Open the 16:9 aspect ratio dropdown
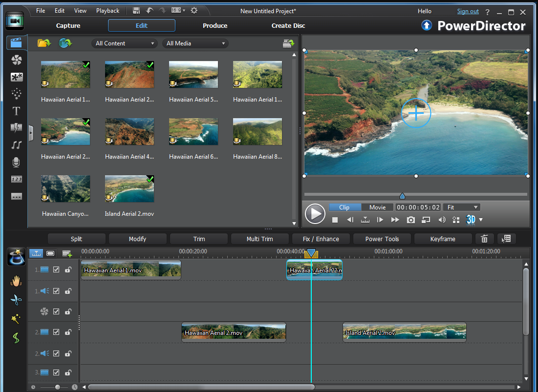 click(x=178, y=11)
